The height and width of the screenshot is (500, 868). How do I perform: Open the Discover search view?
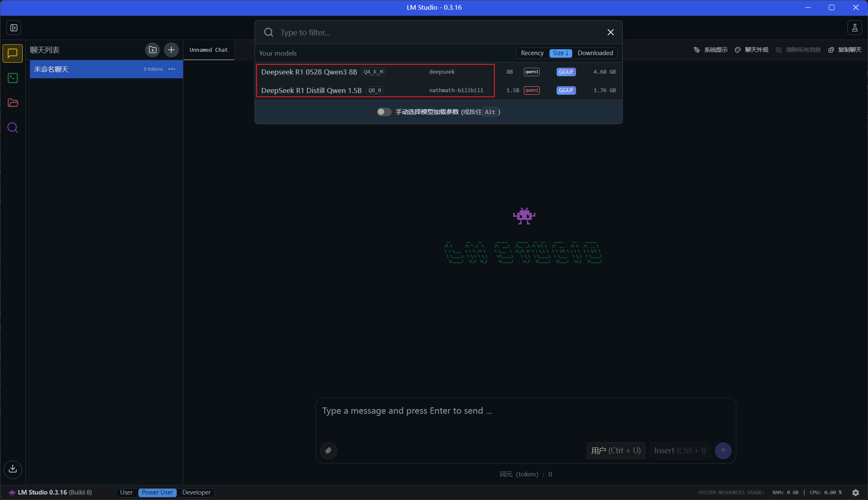coord(13,128)
